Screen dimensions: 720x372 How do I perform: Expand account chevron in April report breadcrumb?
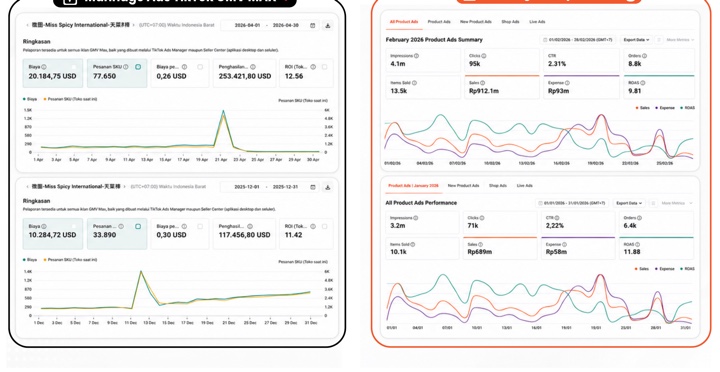click(134, 25)
